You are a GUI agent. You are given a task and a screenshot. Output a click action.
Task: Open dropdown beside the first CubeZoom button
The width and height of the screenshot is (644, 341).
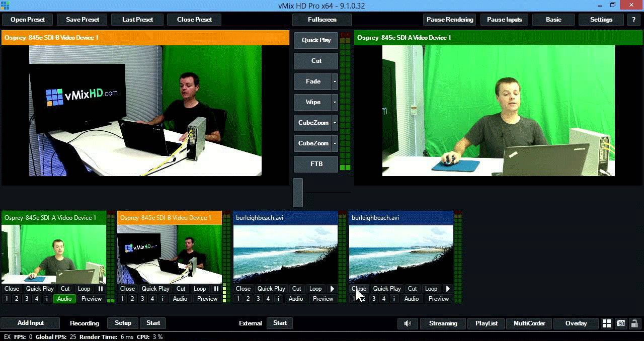[x=335, y=123]
